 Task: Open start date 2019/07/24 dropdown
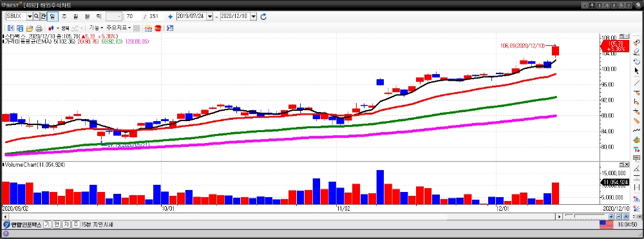point(210,16)
